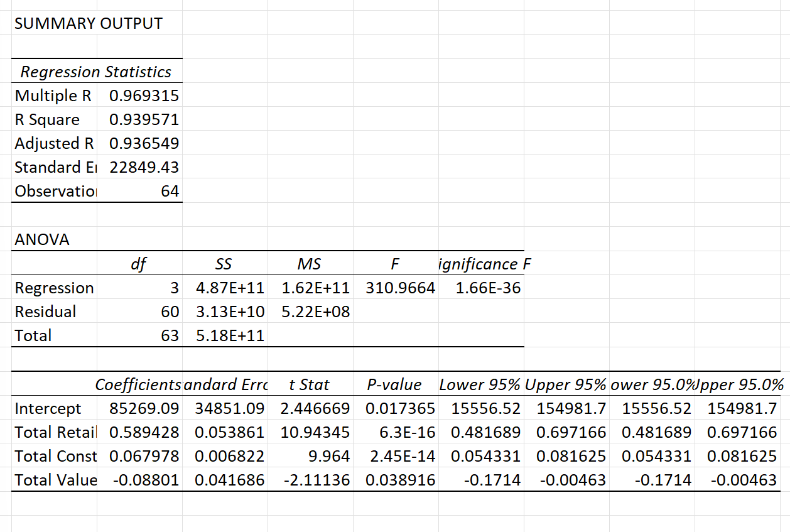Select the standard error 0.006822

coord(230,456)
